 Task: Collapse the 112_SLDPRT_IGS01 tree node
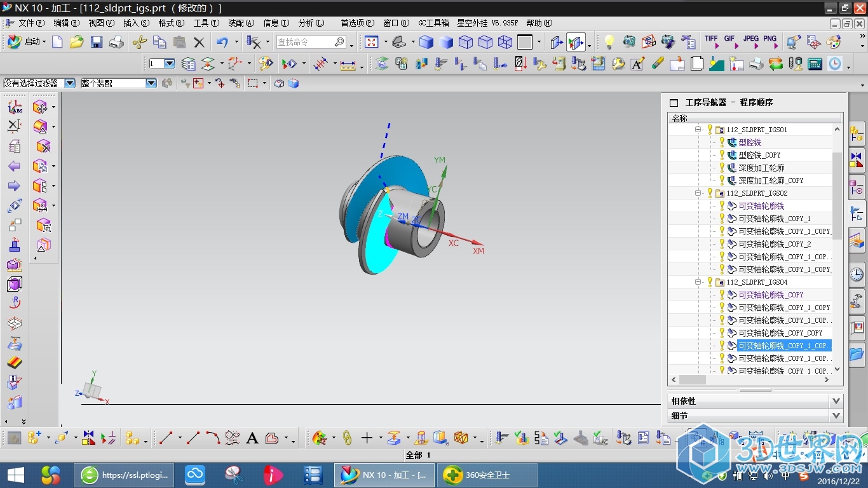[698, 130]
